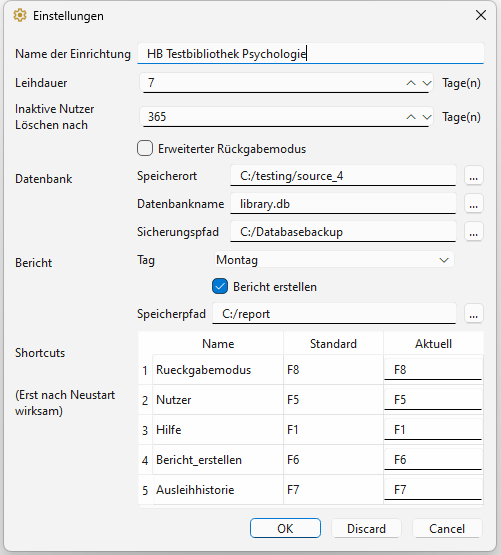Click the Discard button
The image size is (501, 555).
366,528
